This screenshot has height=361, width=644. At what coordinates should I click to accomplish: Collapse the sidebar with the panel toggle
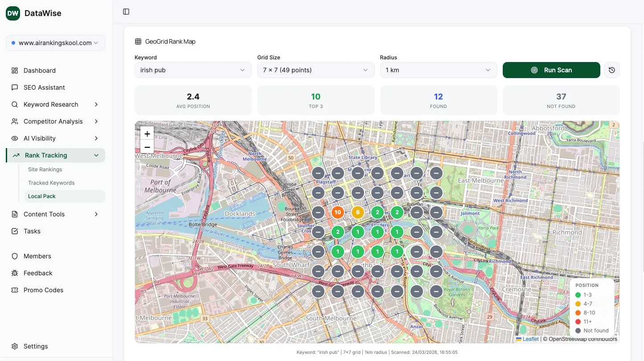pos(126,12)
